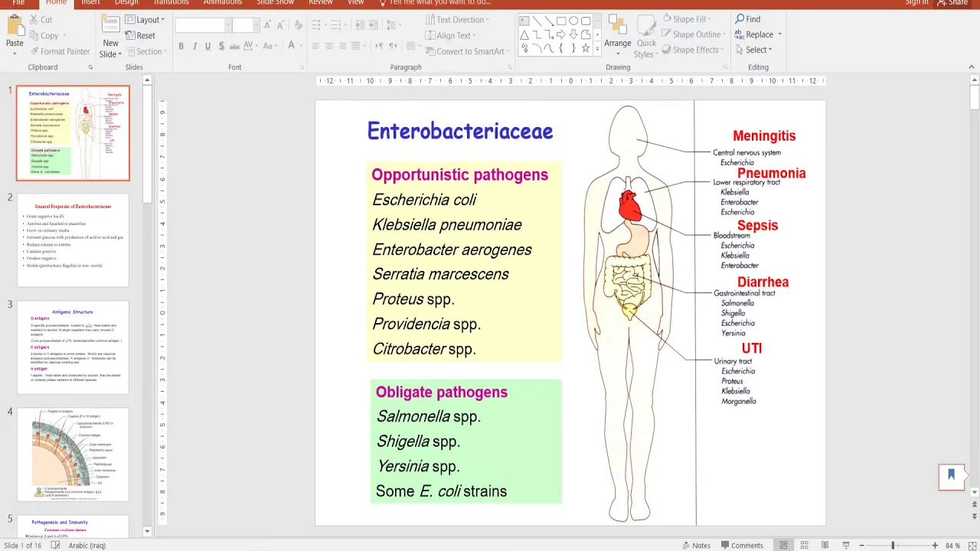Open the font name combo box

(203, 25)
